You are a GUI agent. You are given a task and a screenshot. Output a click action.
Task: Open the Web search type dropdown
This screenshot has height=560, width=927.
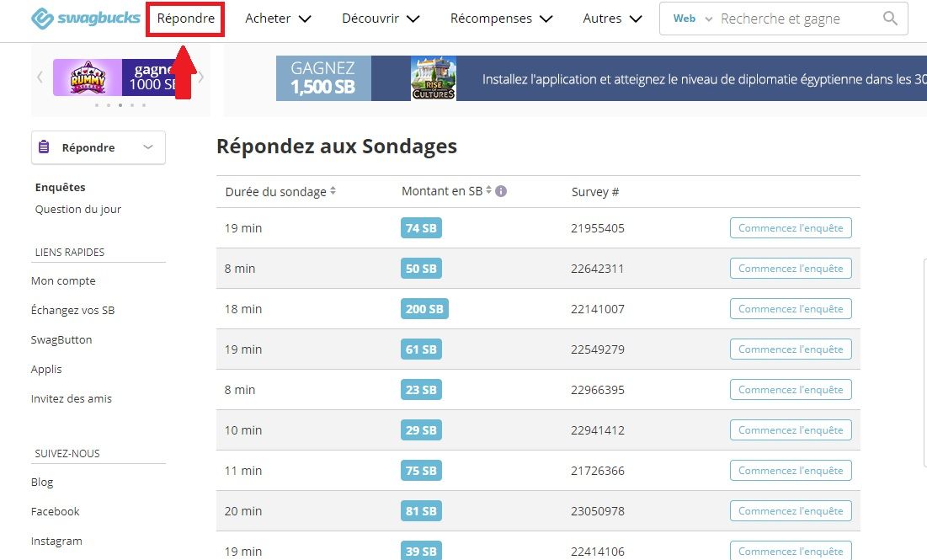tap(692, 19)
